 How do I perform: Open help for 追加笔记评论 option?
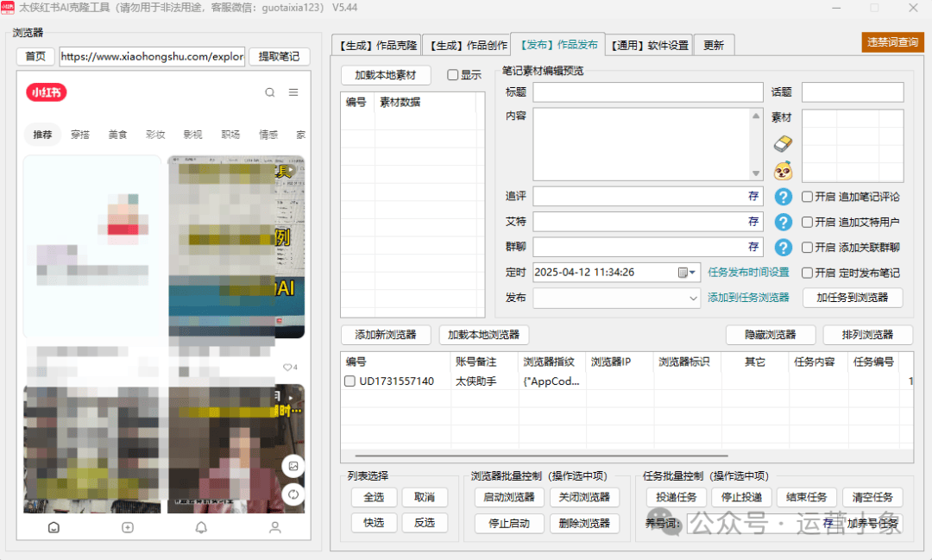tap(784, 197)
